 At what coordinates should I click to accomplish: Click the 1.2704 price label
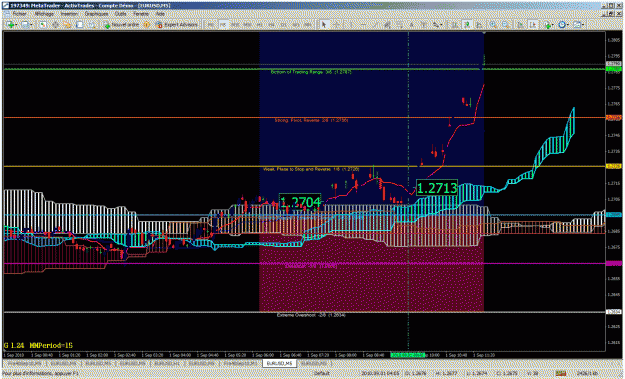click(x=300, y=202)
